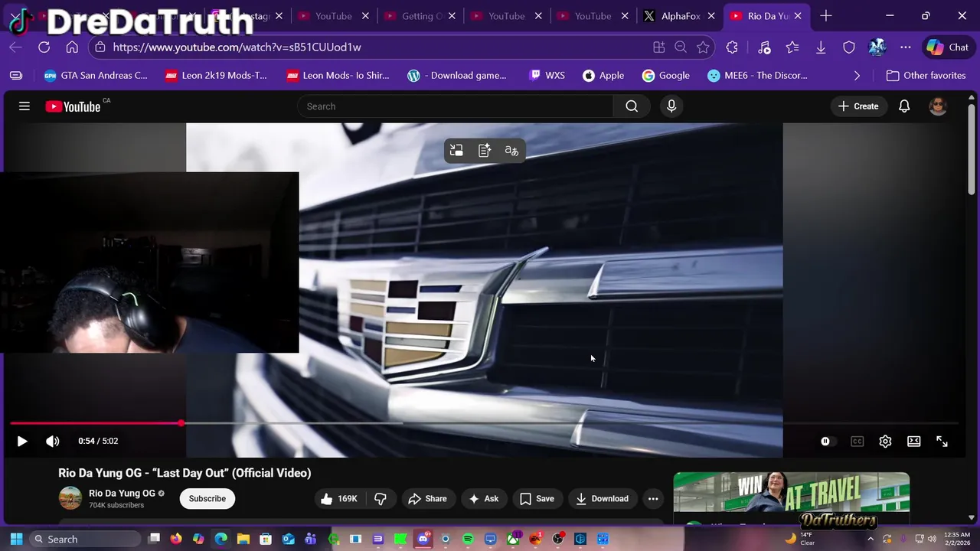The width and height of the screenshot is (980, 551).
Task: Like the video with 169K likes
Action: (x=339, y=499)
